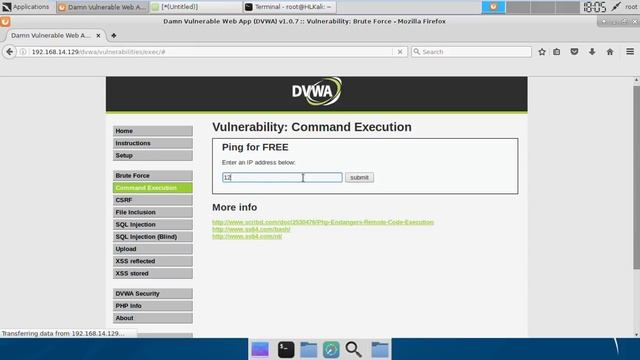Click the "Transferring data from 192.168.14.129" status

(63, 333)
